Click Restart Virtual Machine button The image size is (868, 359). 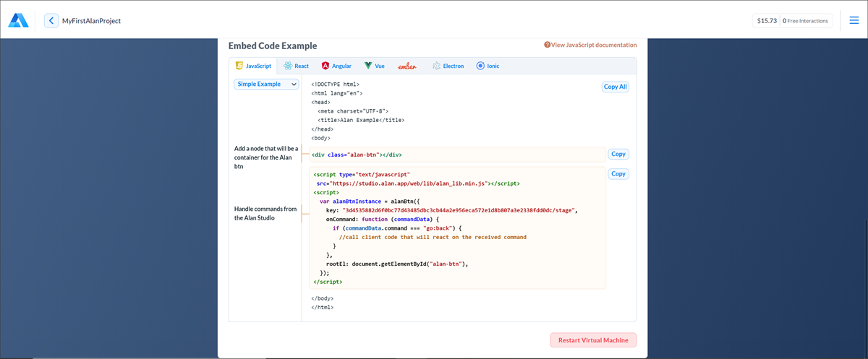[x=593, y=340]
